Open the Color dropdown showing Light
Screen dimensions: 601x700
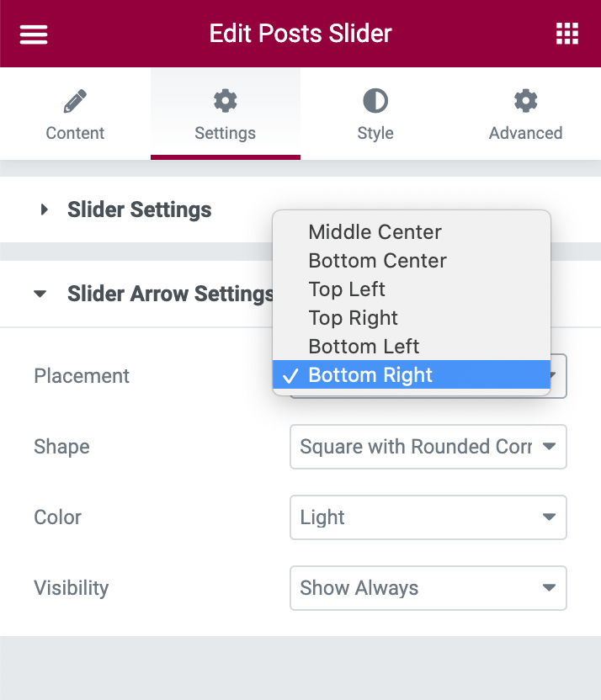click(428, 517)
